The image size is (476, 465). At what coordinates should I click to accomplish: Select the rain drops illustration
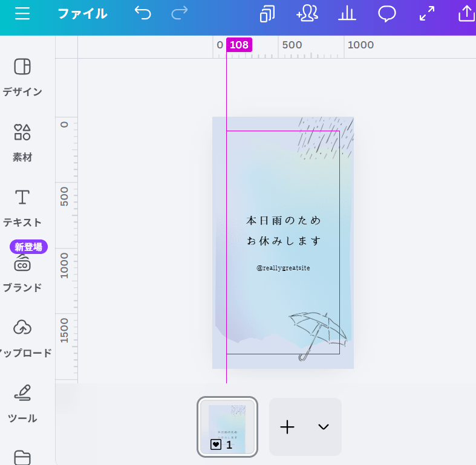pos(325,138)
